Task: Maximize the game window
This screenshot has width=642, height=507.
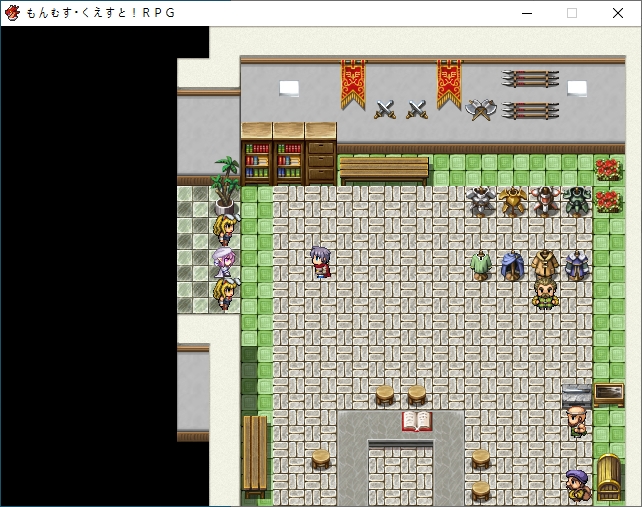Action: (572, 13)
